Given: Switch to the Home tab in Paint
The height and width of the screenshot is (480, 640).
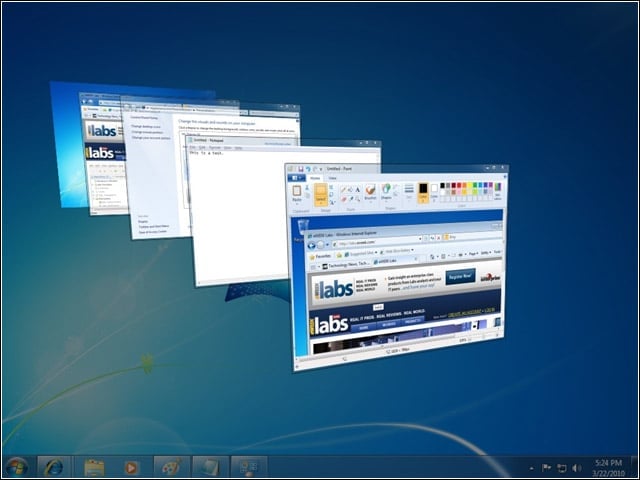Looking at the screenshot, I should pyautogui.click(x=315, y=178).
